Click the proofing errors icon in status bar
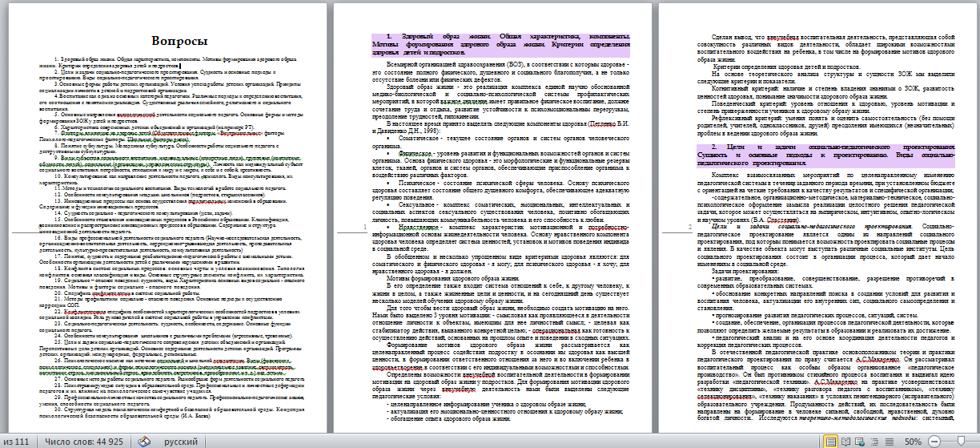 [143, 441]
